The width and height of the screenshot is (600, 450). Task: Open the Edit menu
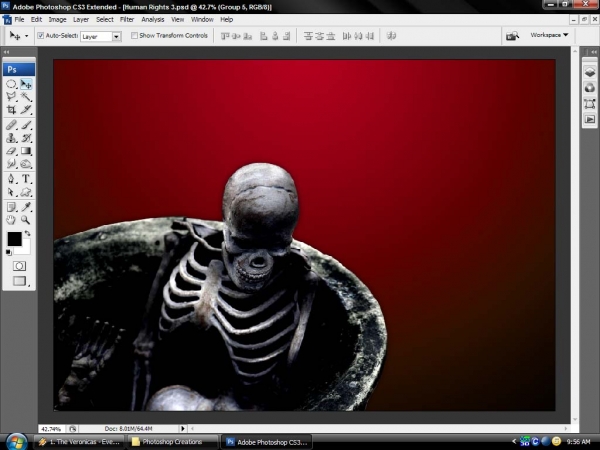tap(36, 20)
